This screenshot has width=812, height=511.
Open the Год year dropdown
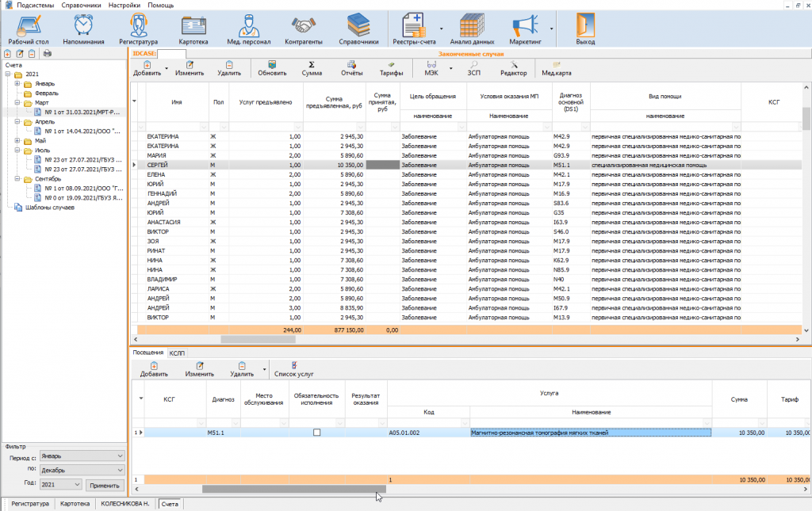[x=77, y=484]
